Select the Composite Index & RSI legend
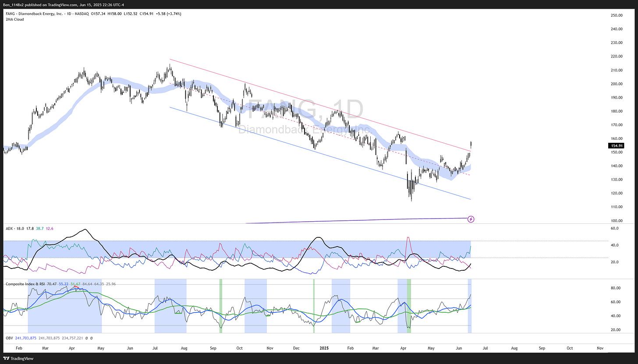 tap(25, 284)
